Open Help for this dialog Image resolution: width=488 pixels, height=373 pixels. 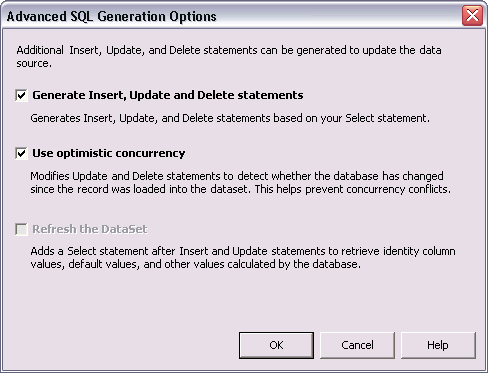[438, 345]
